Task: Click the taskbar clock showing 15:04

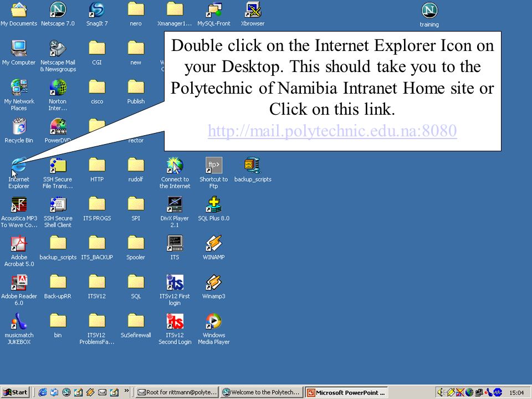Action: [x=516, y=392]
